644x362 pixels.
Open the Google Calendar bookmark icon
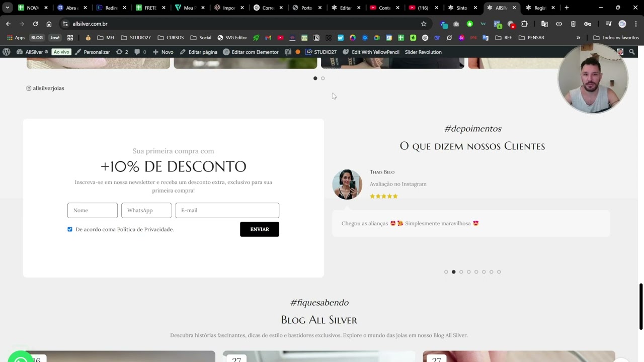(389, 38)
